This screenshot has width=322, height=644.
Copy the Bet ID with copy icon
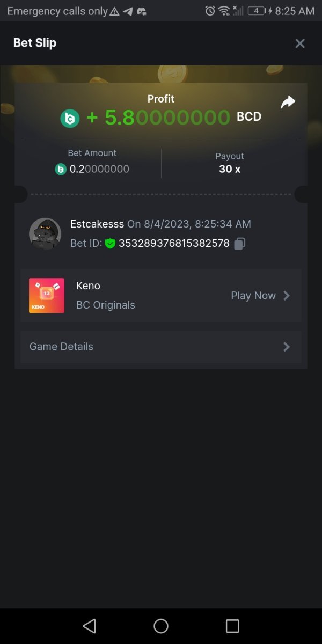click(240, 244)
